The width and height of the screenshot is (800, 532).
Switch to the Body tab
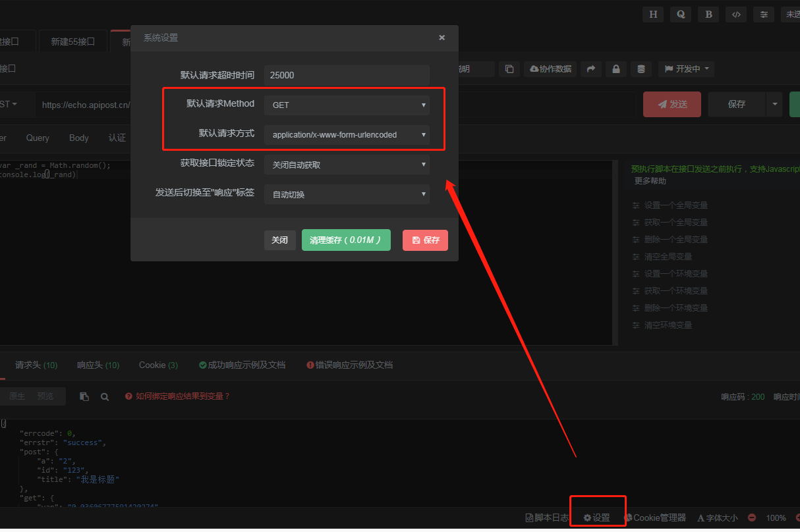coord(78,138)
